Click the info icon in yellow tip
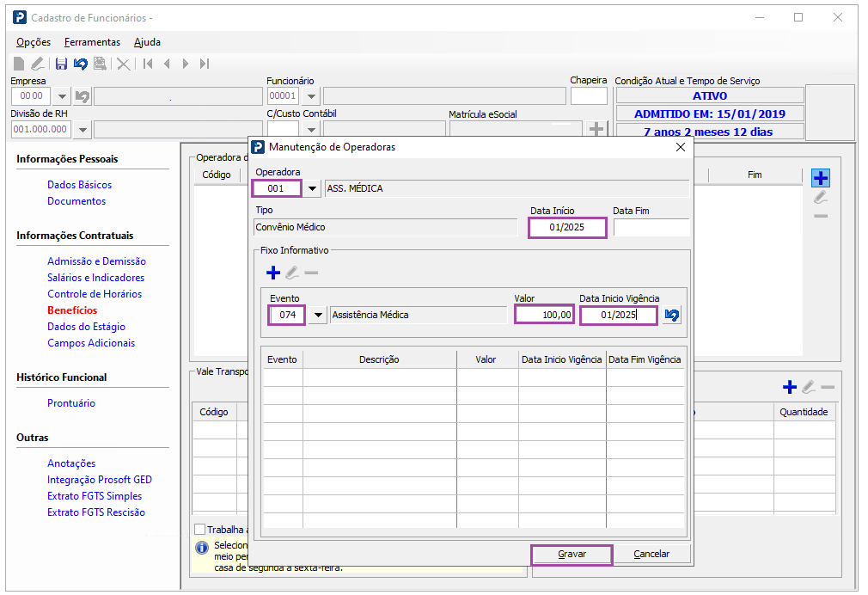This screenshot has width=868, height=595. pos(202,548)
